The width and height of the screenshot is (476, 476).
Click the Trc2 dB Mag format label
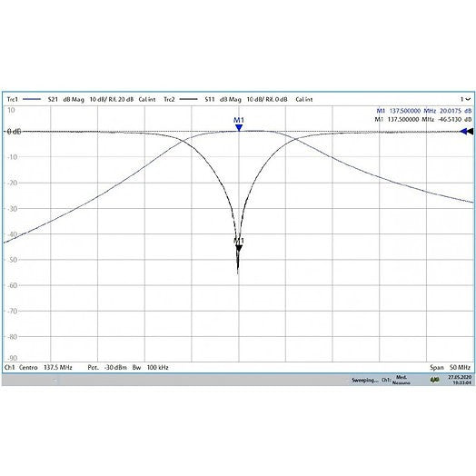[x=231, y=99]
